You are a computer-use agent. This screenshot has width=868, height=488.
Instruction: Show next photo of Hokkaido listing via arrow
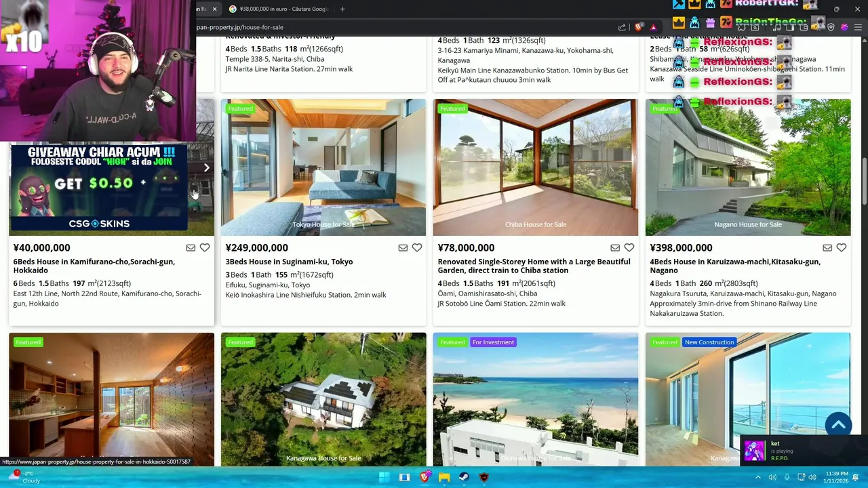206,167
